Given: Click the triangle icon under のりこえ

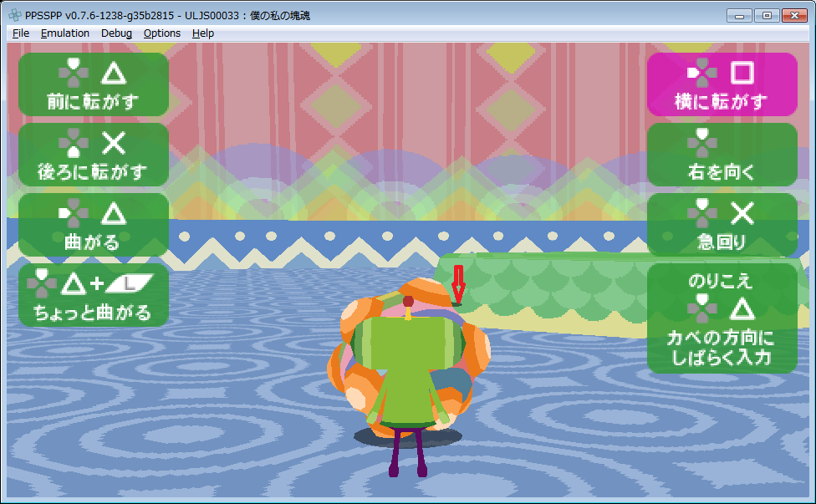Looking at the screenshot, I should (742, 311).
